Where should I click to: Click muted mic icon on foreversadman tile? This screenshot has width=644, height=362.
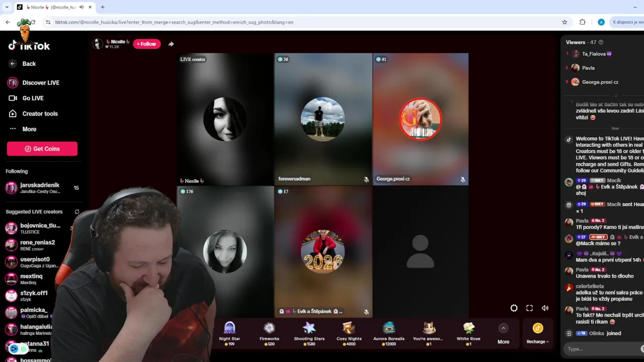[366, 179]
